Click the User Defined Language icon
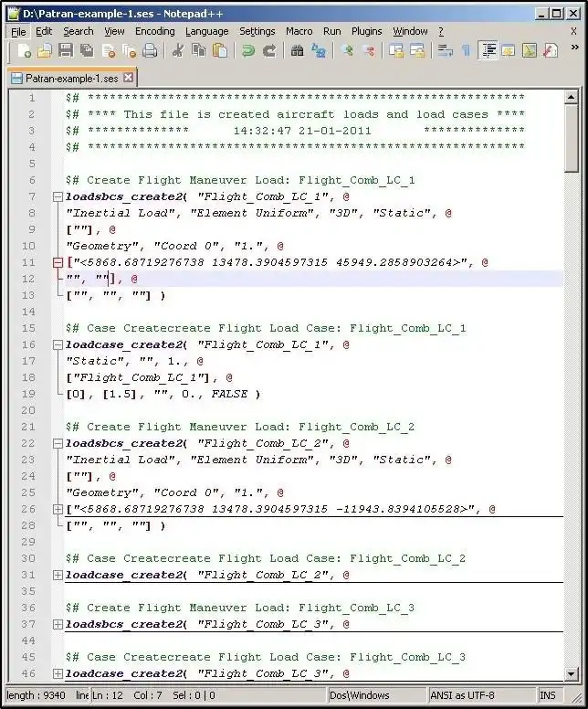The width and height of the screenshot is (588, 709). [x=508, y=50]
